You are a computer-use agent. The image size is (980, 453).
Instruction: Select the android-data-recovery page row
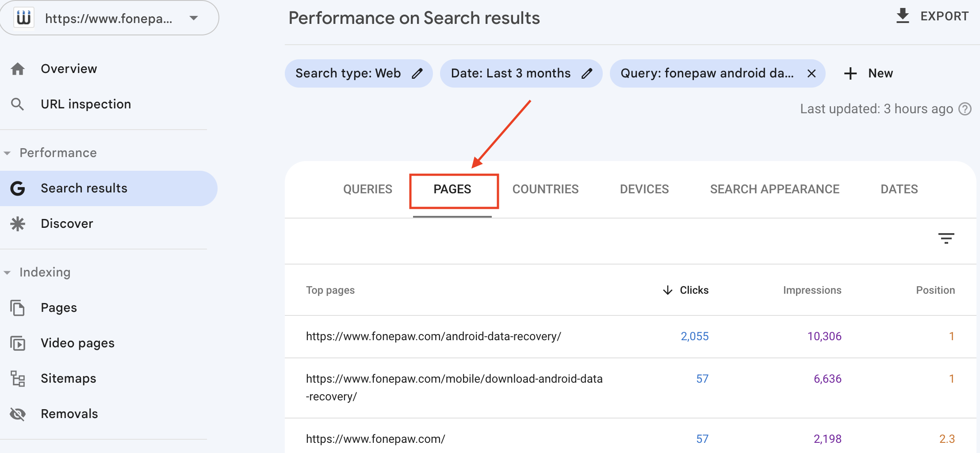(630, 337)
